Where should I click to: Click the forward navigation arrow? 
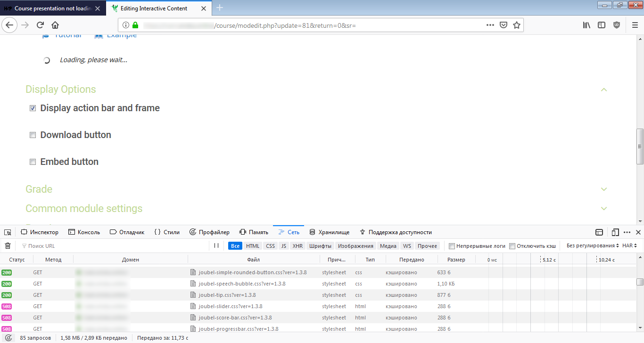coord(25,25)
